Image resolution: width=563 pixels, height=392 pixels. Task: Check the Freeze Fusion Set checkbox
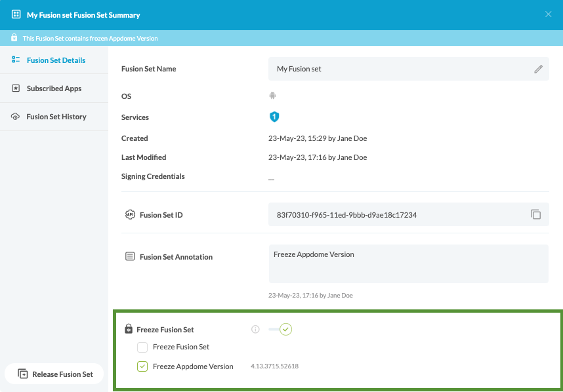click(x=142, y=347)
